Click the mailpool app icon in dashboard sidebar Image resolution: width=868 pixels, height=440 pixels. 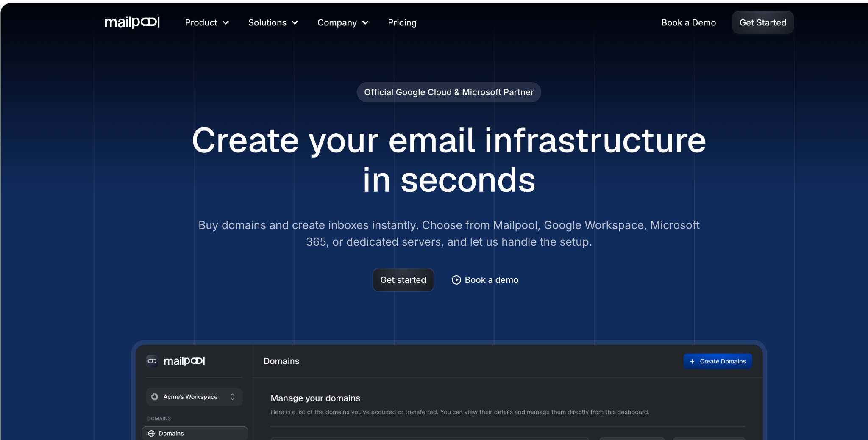(x=152, y=361)
